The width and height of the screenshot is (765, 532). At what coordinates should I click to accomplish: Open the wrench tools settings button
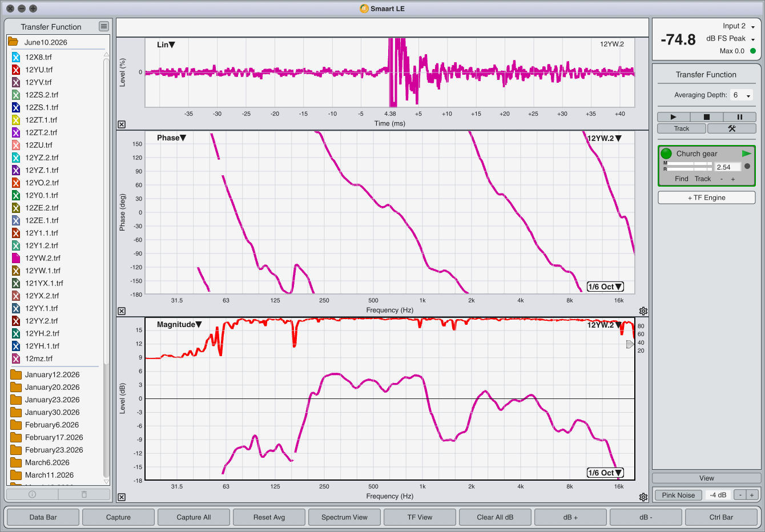coord(731,128)
